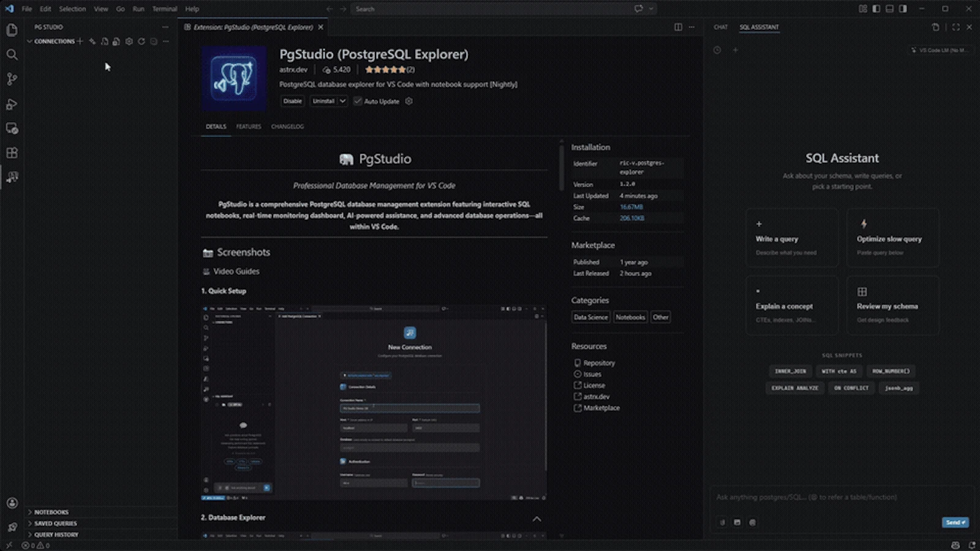Open the Issues resource link

pyautogui.click(x=592, y=374)
